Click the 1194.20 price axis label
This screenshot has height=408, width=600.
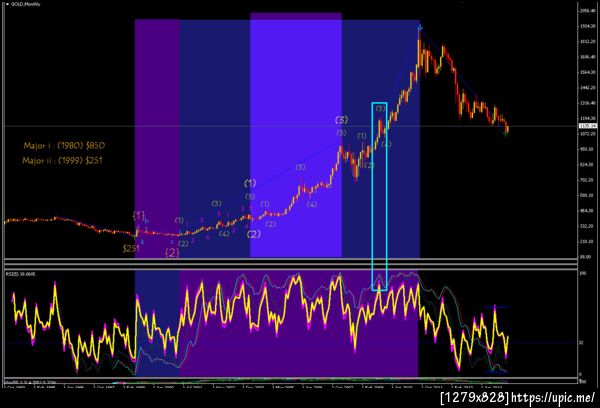(x=588, y=118)
